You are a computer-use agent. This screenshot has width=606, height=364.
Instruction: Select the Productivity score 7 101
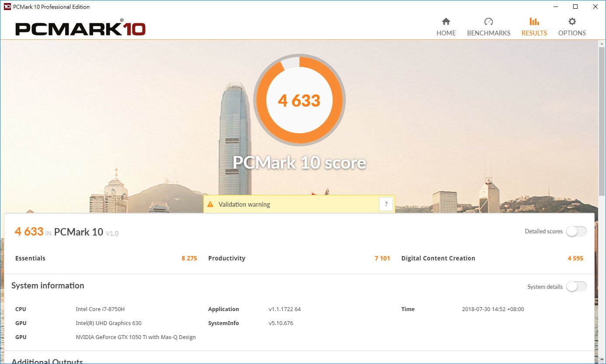pyautogui.click(x=382, y=258)
